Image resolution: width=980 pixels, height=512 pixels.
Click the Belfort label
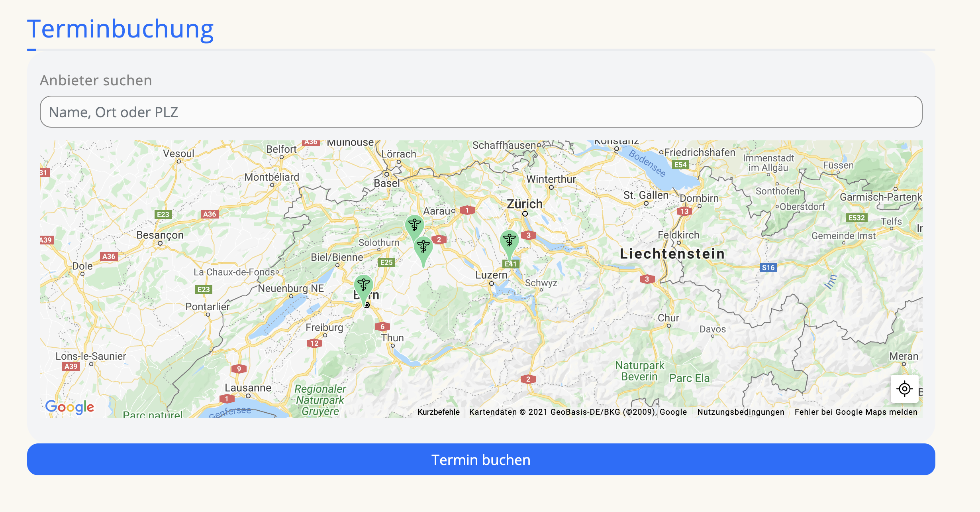tap(281, 149)
